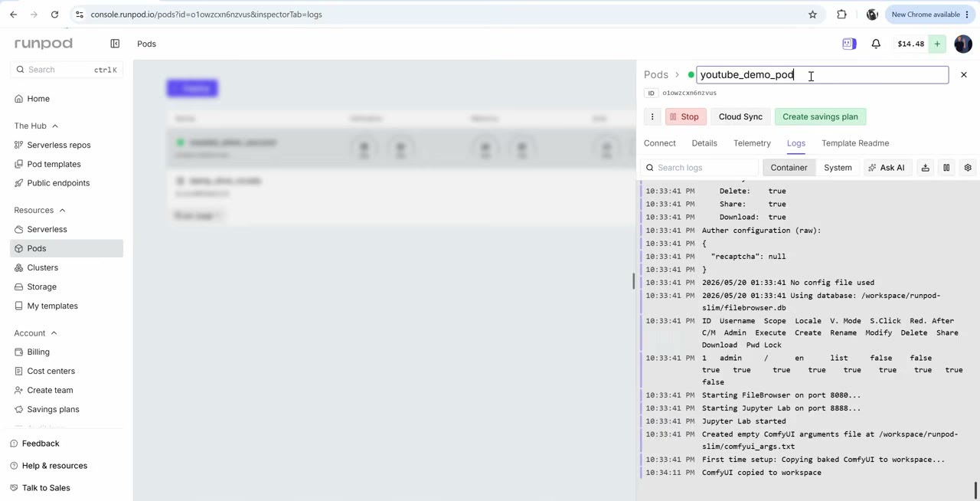View site information icon in address bar
980x501 pixels.
[x=80, y=15]
